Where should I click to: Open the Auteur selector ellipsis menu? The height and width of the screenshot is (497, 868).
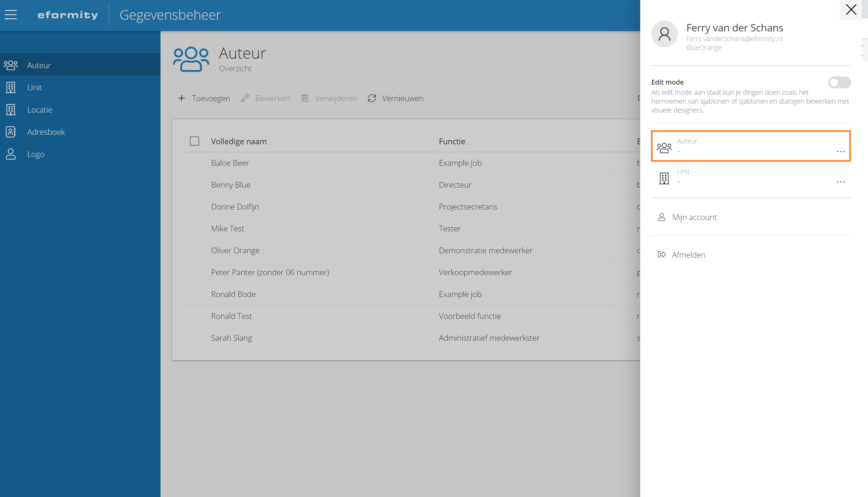pyautogui.click(x=841, y=151)
